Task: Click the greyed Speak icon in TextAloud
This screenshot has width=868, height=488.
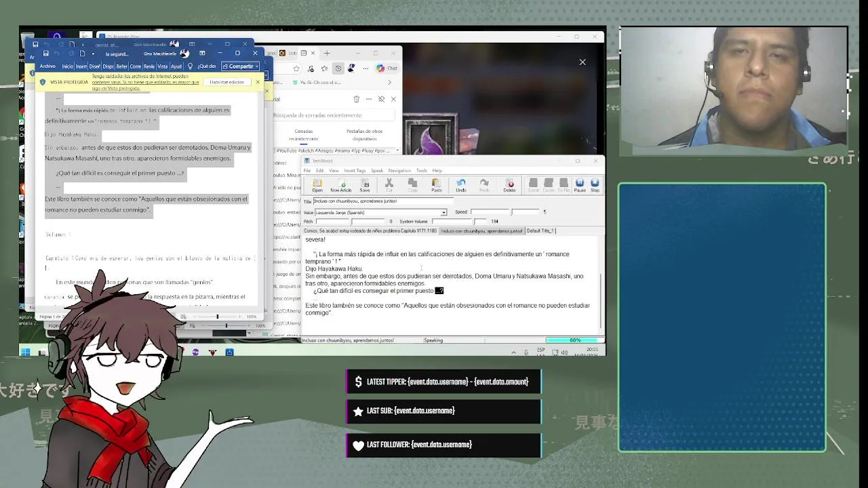Action: [533, 186]
